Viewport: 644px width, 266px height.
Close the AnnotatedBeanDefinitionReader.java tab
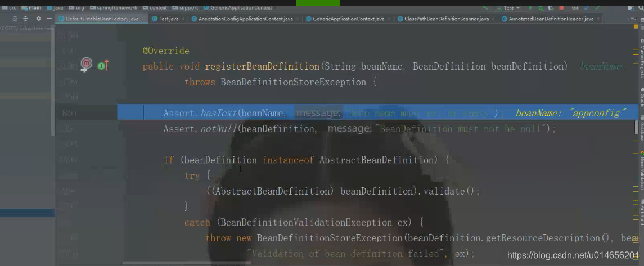(598, 19)
